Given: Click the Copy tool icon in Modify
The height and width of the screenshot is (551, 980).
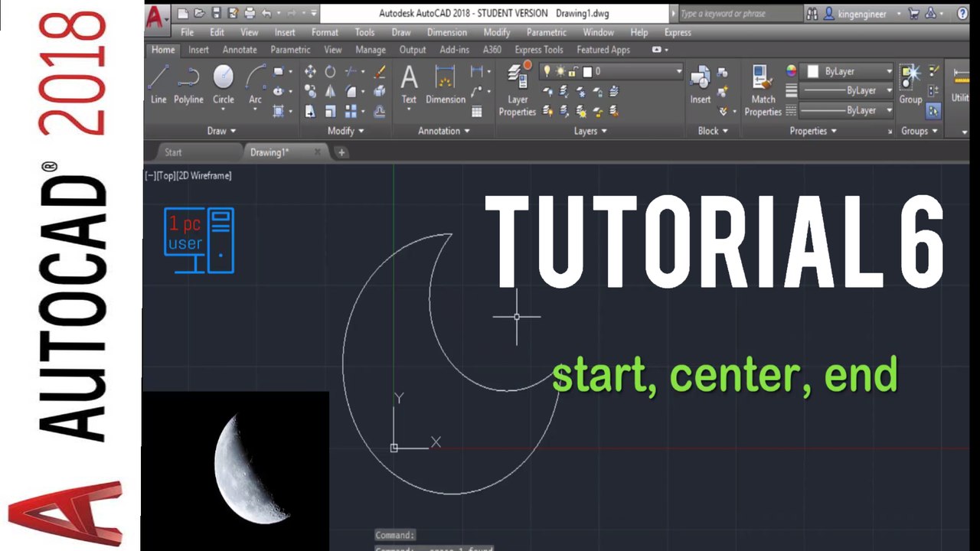Looking at the screenshot, I should tap(310, 91).
